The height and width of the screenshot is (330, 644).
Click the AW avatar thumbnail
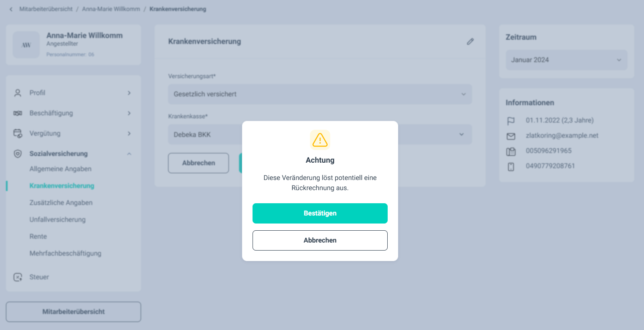[26, 45]
